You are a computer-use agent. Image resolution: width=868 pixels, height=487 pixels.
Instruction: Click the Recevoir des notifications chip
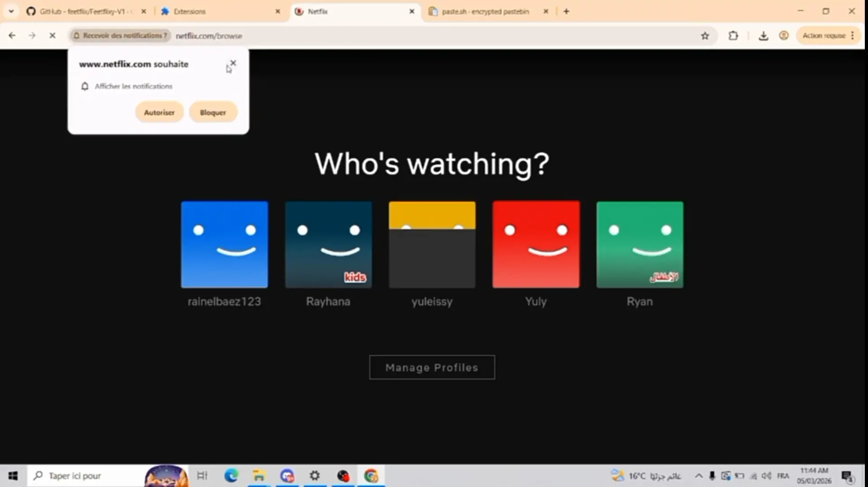coord(120,35)
